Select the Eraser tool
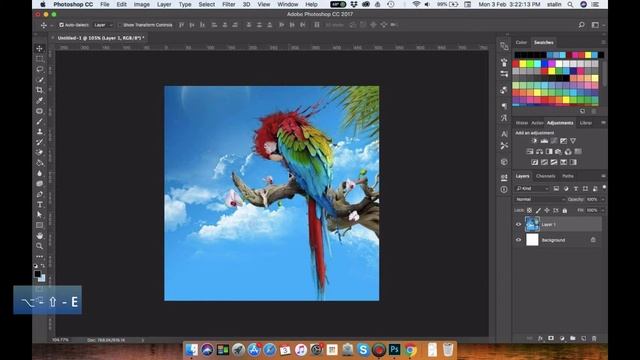 coord(40,152)
